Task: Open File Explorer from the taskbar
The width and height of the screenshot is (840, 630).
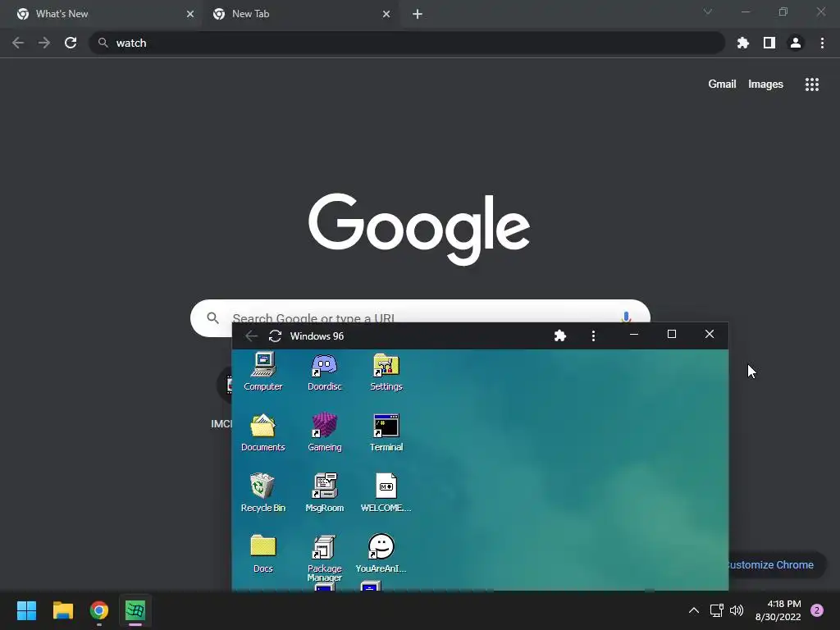Action: click(62, 610)
